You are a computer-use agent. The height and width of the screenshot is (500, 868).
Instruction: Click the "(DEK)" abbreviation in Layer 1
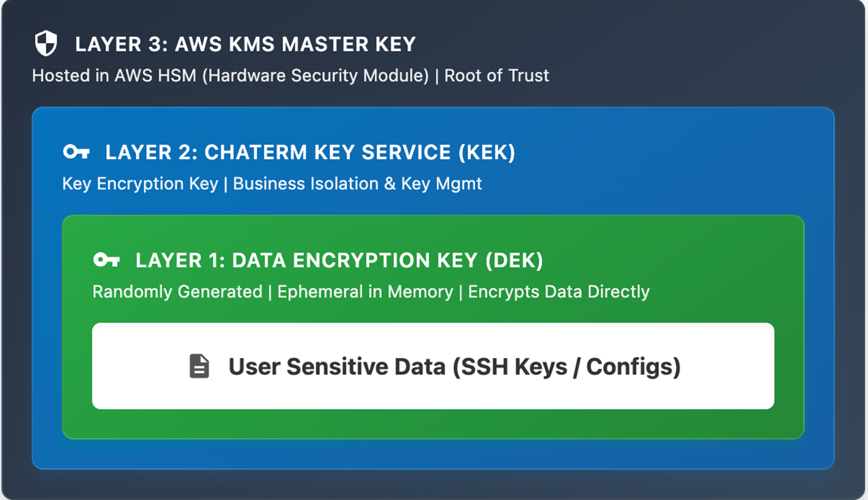[x=515, y=260]
